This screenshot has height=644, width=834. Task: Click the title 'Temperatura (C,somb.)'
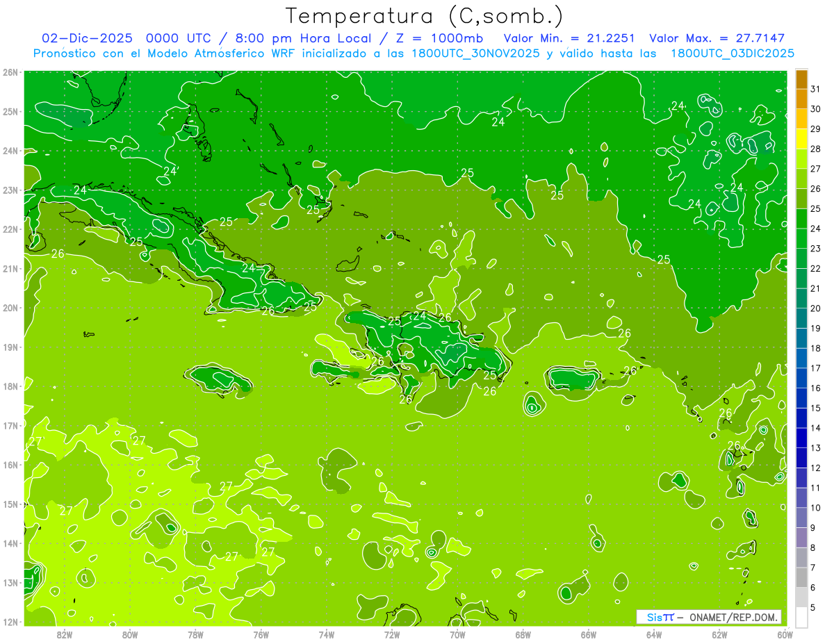[425, 16]
